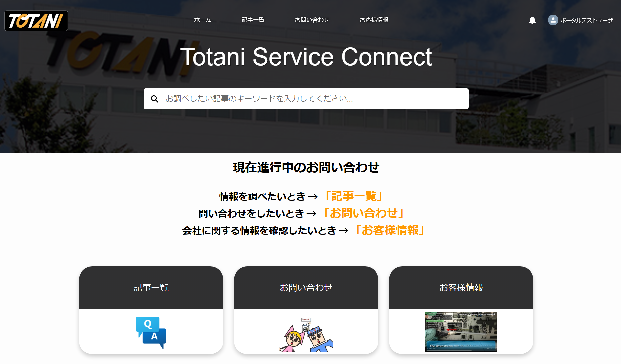This screenshot has width=621, height=364.
Task: Open the 記事一覧 card header
Action: (151, 288)
